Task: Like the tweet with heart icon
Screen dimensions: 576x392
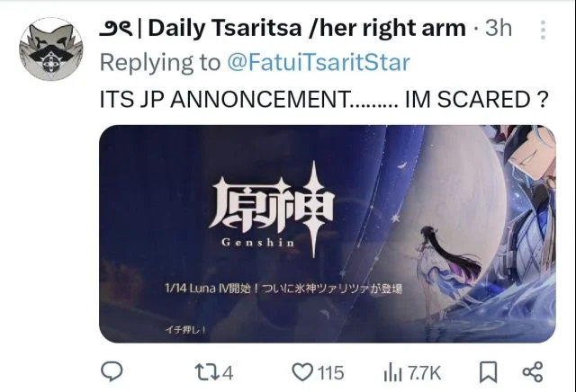Action: (x=302, y=372)
